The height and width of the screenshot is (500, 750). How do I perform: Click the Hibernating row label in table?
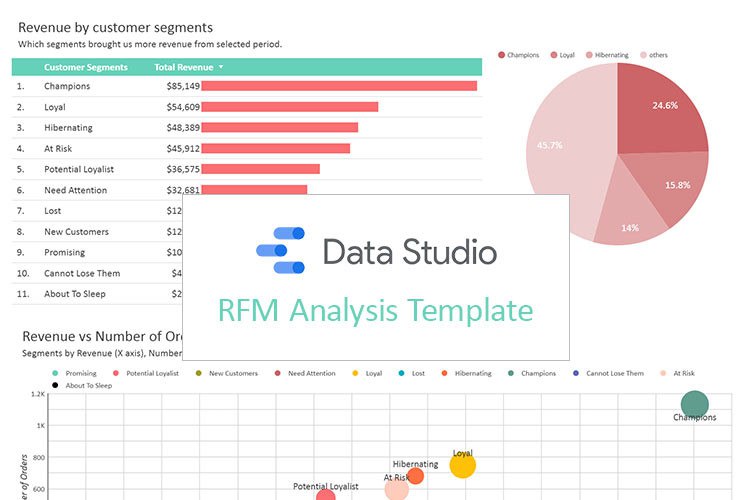68,128
